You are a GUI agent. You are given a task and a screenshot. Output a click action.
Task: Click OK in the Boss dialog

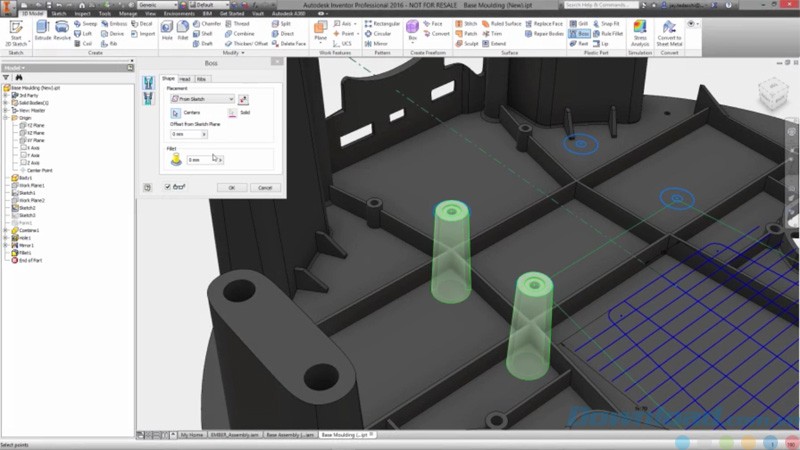[x=231, y=187]
